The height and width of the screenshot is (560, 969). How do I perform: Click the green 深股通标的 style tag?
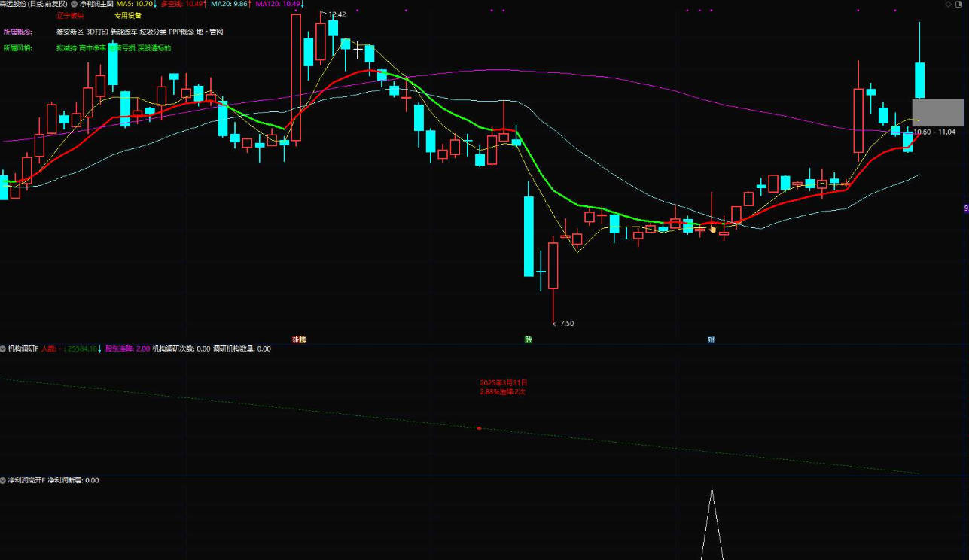[154, 47]
